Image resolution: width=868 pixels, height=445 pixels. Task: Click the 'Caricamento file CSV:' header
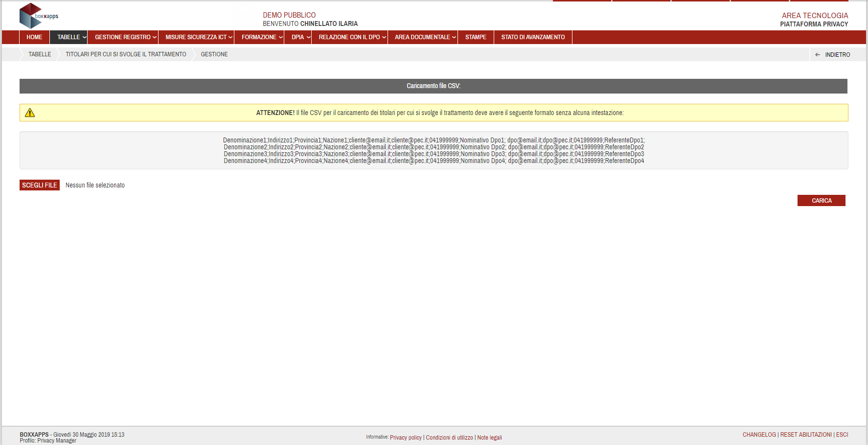434,86
